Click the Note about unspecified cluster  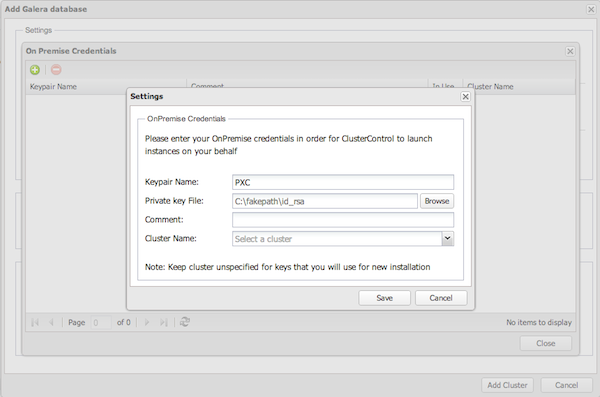pyautogui.click(x=287, y=267)
